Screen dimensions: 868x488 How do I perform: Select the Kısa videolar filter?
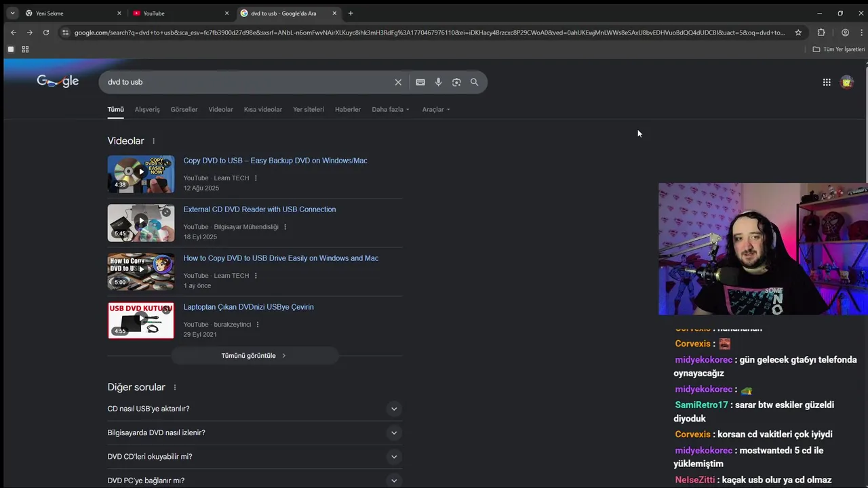(263, 109)
